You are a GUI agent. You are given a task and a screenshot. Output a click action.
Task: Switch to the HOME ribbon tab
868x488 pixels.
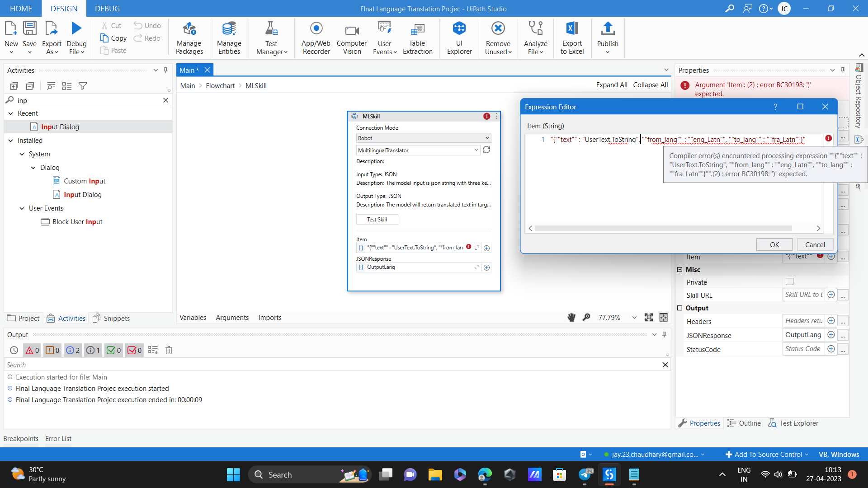(x=21, y=9)
